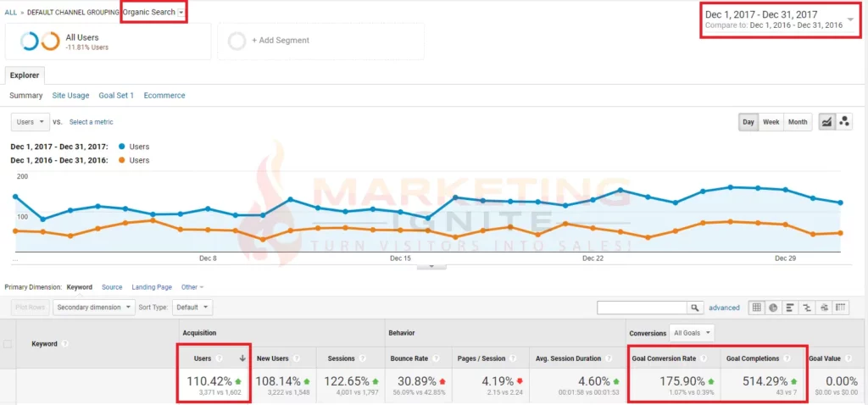Select the performance bar view icon

(790, 308)
